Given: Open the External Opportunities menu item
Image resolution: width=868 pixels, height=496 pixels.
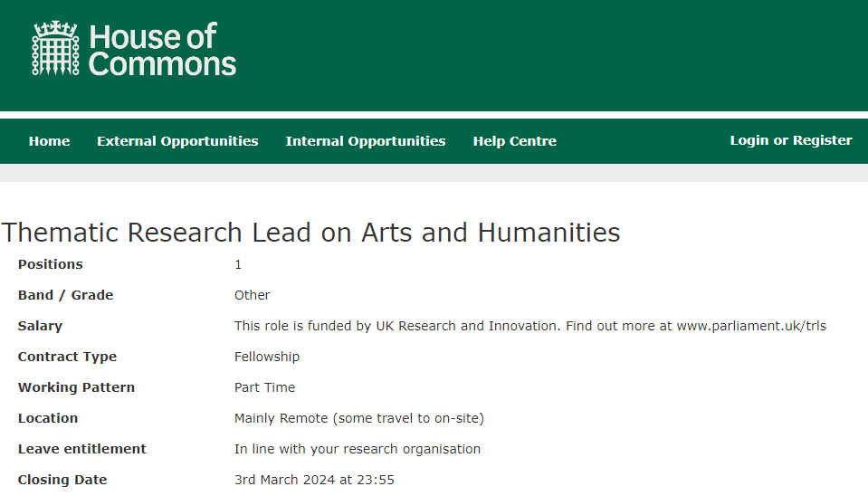Looking at the screenshot, I should [177, 141].
